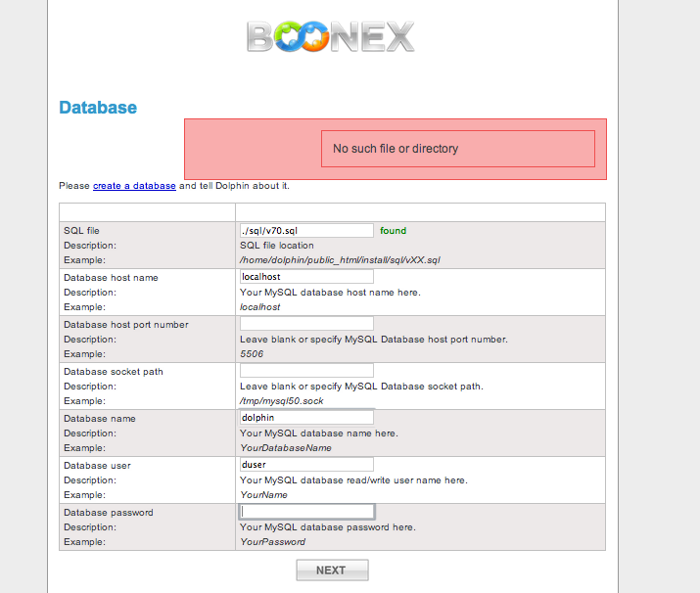Open the create a database link
This screenshot has height=593, width=700.
134,186
